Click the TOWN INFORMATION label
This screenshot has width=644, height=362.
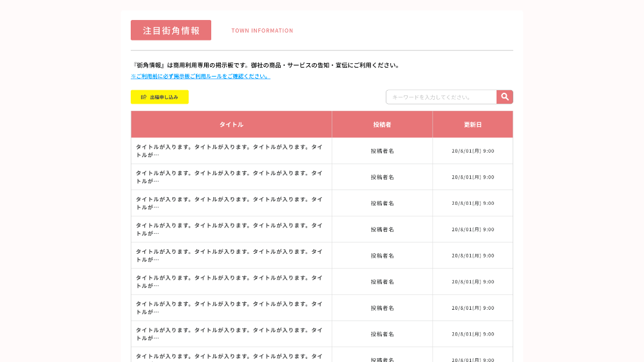(262, 31)
